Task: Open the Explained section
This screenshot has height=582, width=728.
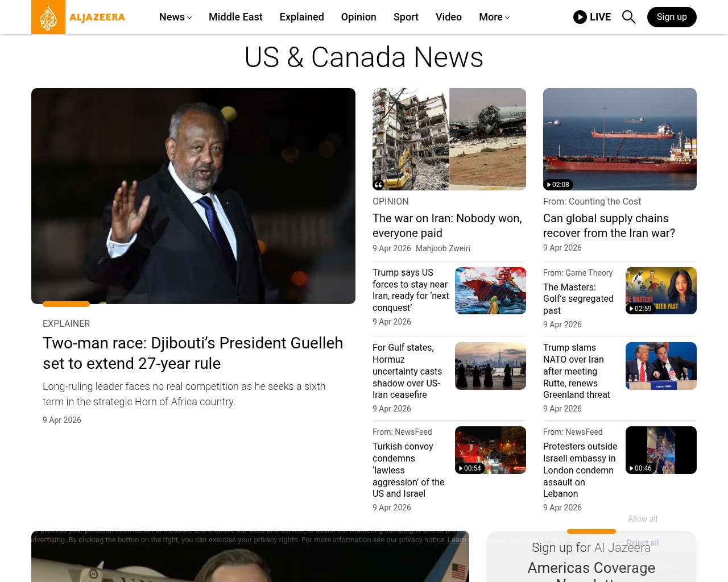Action: (x=302, y=17)
